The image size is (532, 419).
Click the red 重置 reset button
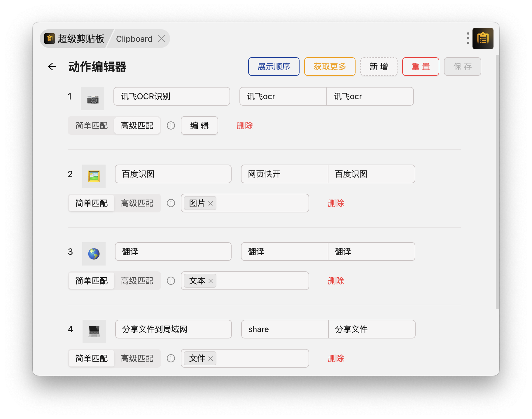[421, 67]
